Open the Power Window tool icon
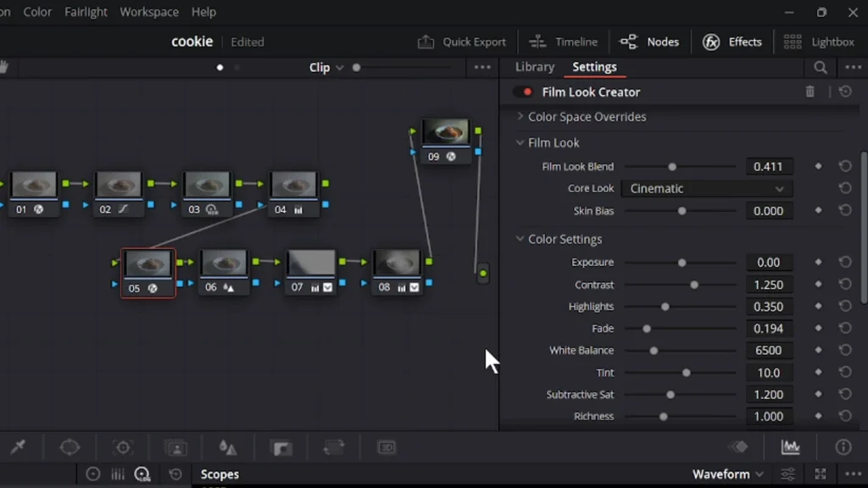This screenshot has height=488, width=868. (x=70, y=446)
